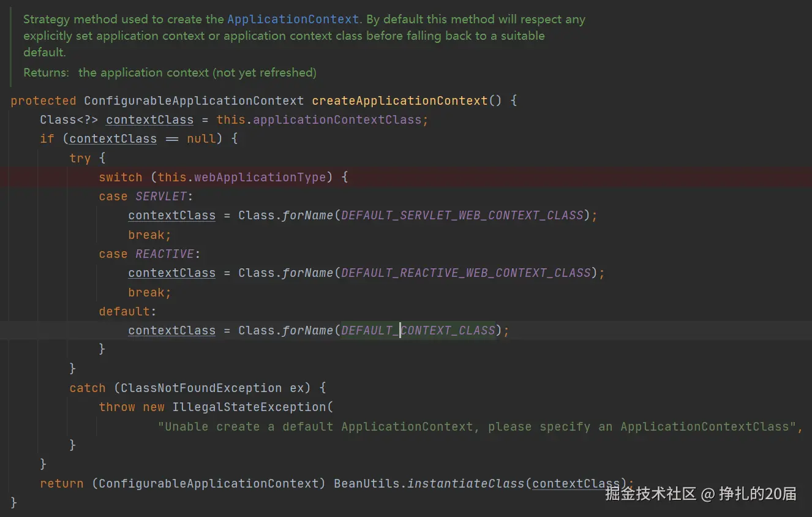
Task: Open the ApplicationContext link in the doc comment
Action: [x=293, y=20]
